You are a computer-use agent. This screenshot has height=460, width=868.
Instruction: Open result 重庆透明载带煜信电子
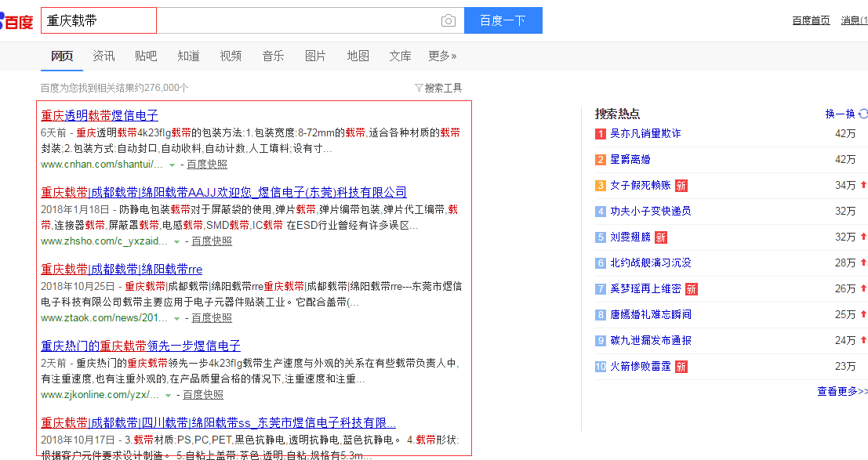100,115
